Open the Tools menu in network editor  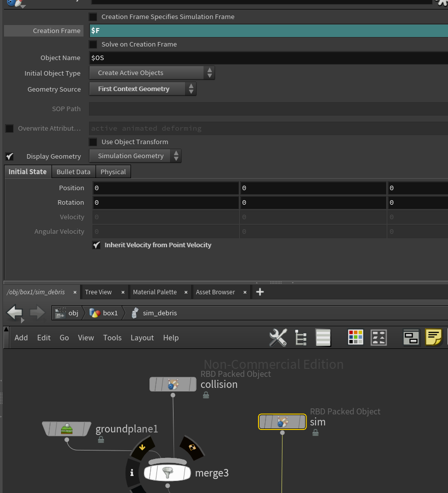(x=112, y=338)
